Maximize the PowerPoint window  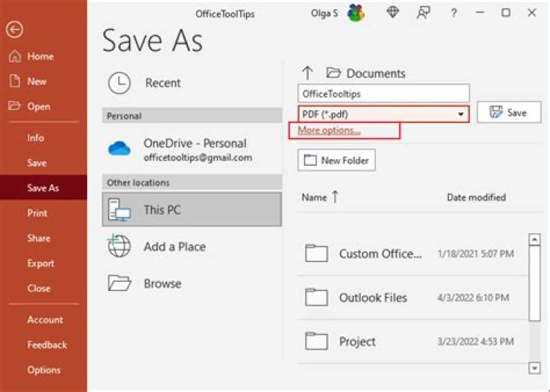click(506, 13)
